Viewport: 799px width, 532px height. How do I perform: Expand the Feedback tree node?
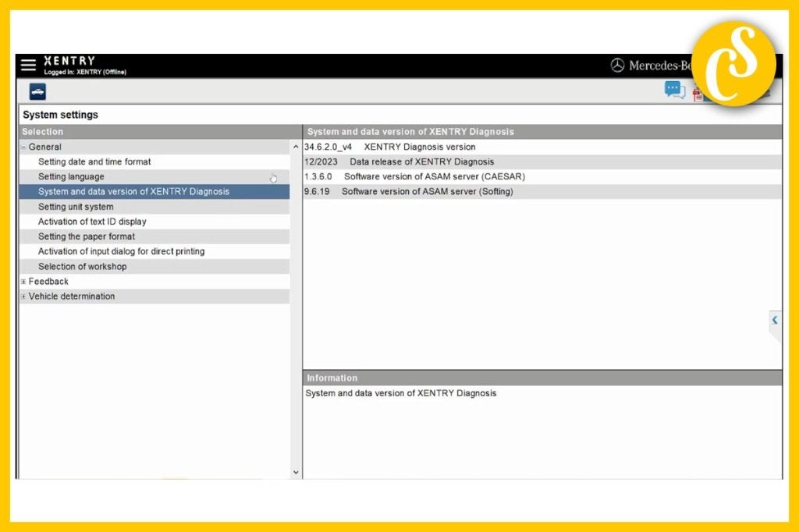23,282
